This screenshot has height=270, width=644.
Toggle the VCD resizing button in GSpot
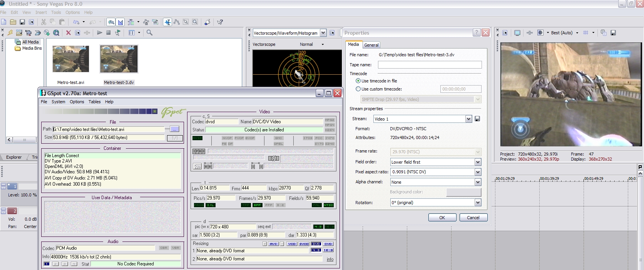click(x=292, y=244)
